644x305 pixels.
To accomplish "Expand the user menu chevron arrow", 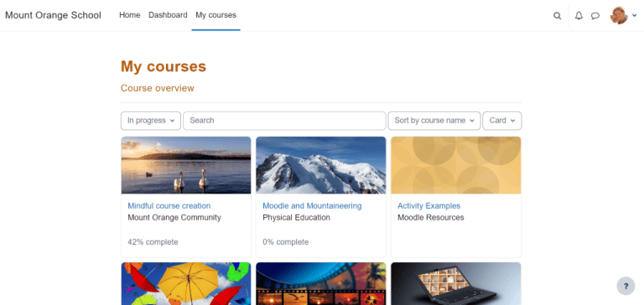I will pos(635,15).
